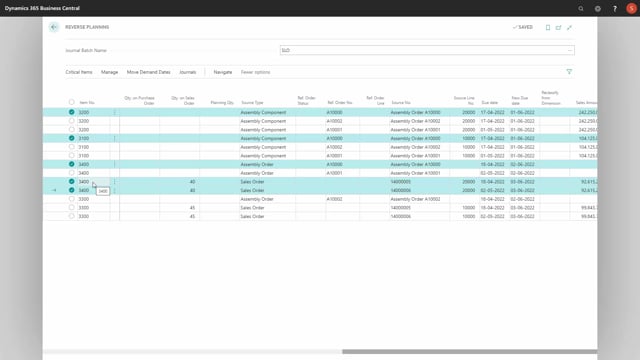Collapse the page with the expand arrows icon

[x=569, y=27]
